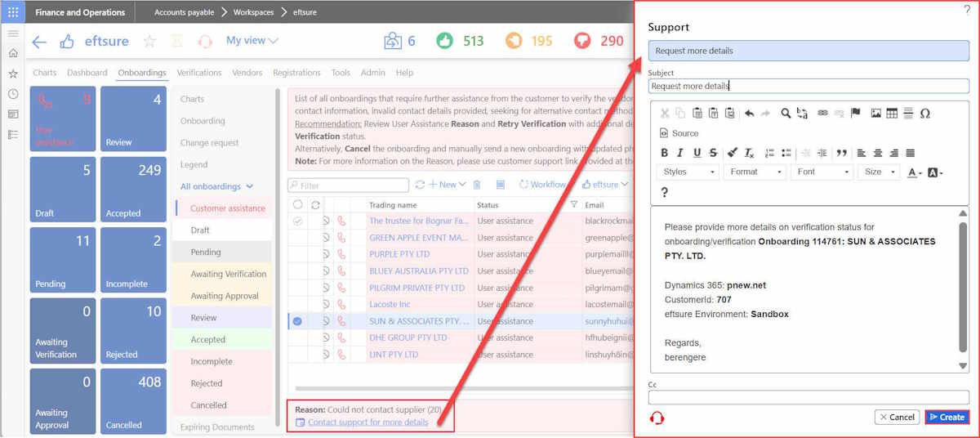Image resolution: width=980 pixels, height=438 pixels.
Task: Click the Filter search field
Action: 348,185
